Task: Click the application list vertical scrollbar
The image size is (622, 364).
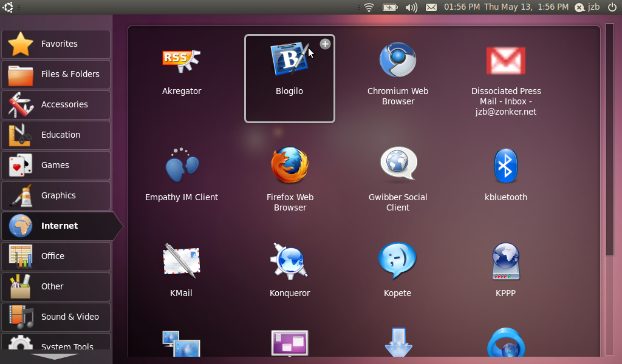Action: (x=610, y=140)
